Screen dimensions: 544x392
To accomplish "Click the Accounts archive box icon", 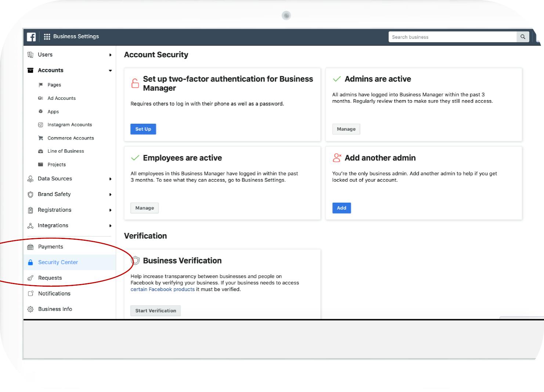I will 30,70.
